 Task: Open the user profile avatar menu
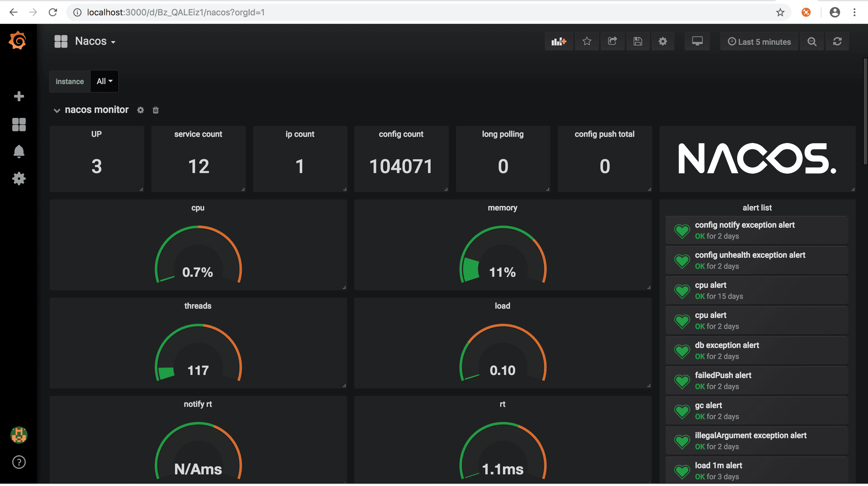point(835,13)
